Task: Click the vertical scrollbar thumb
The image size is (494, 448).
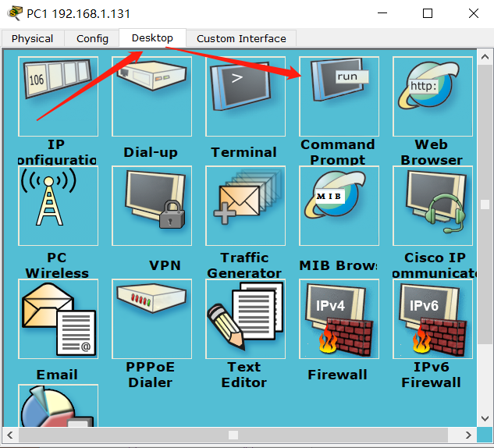Action: pos(485,204)
